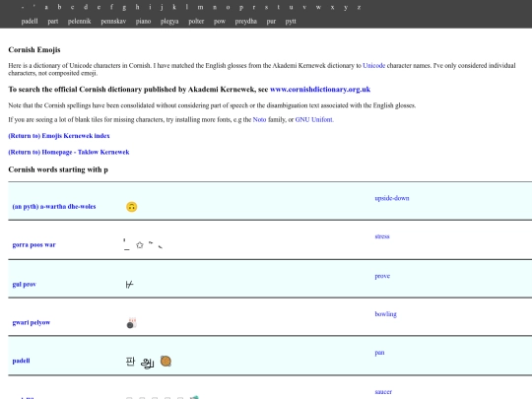This screenshot has height=399, width=532.
Task: Click the 'upside-down' gloss link
Action: [392, 198]
